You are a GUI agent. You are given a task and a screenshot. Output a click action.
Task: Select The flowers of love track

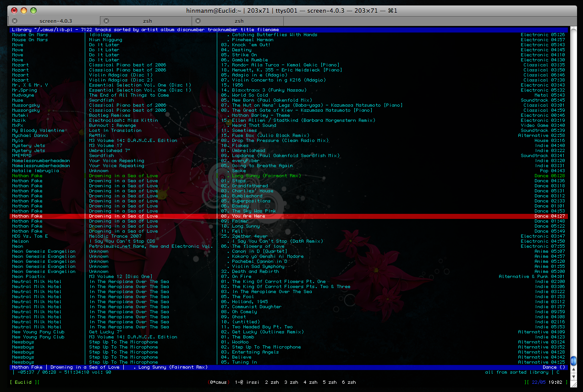pos(258,246)
